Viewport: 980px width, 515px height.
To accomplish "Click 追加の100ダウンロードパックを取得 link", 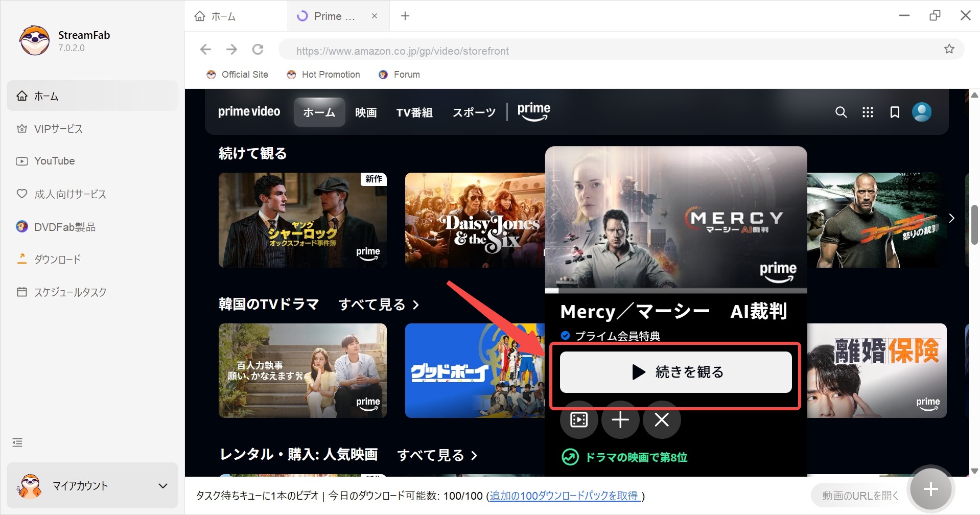I will [564, 496].
